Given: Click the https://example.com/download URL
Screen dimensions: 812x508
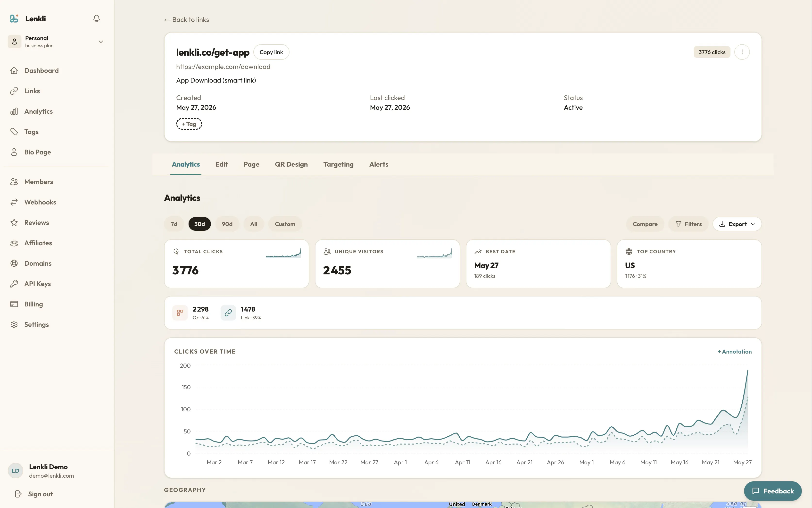Looking at the screenshot, I should click(223, 67).
